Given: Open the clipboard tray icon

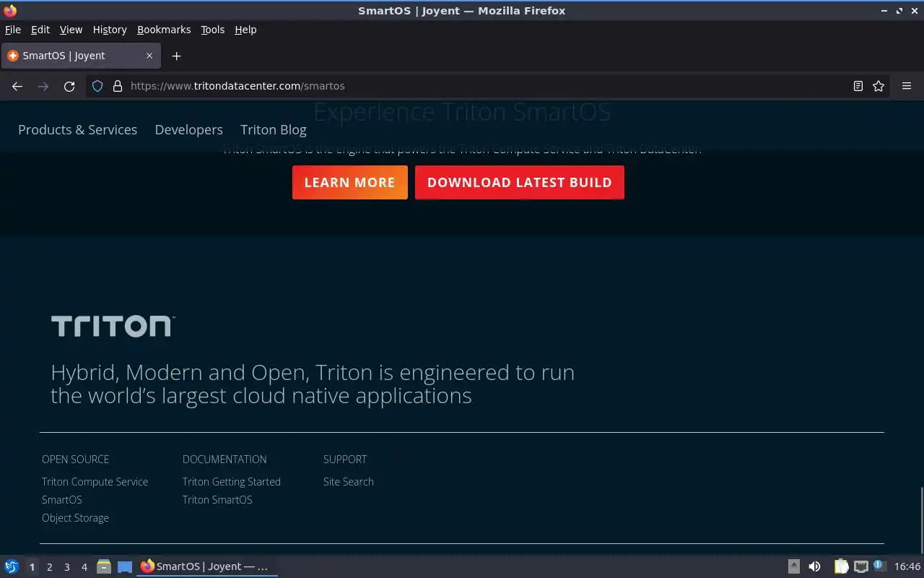Looking at the screenshot, I should (x=841, y=566).
